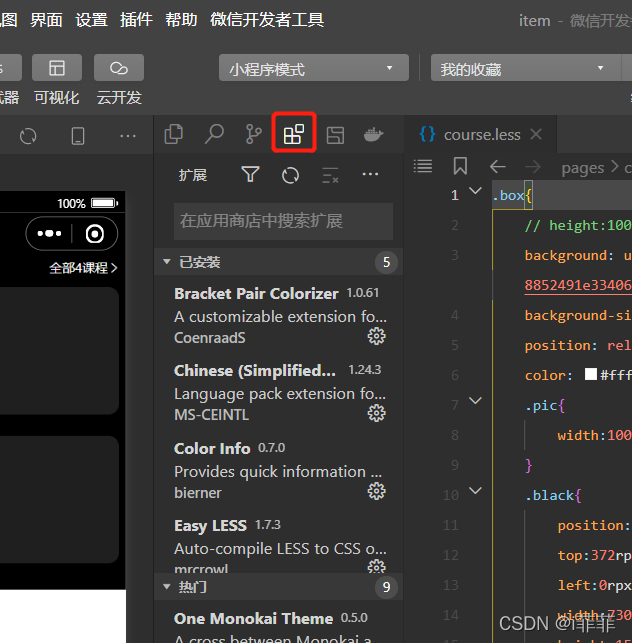Navigate forward with right arrow

pos(532,167)
